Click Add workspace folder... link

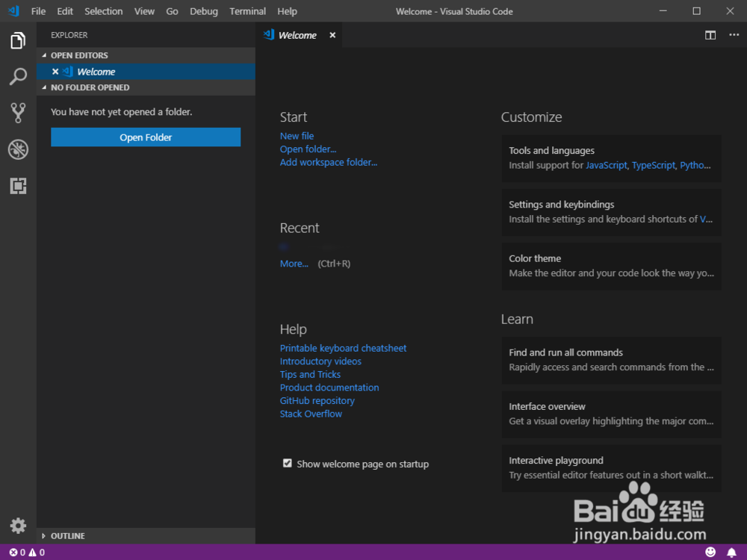(x=328, y=162)
